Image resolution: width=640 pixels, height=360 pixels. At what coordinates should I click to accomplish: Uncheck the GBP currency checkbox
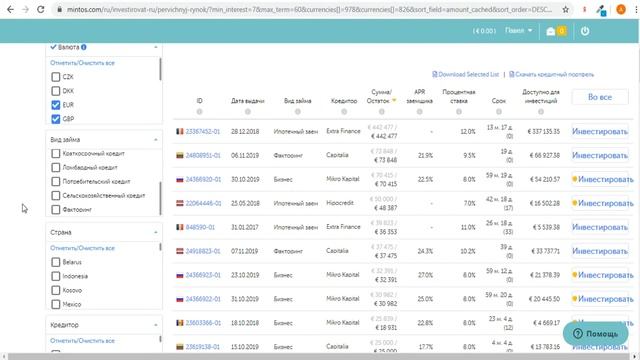[56, 119]
